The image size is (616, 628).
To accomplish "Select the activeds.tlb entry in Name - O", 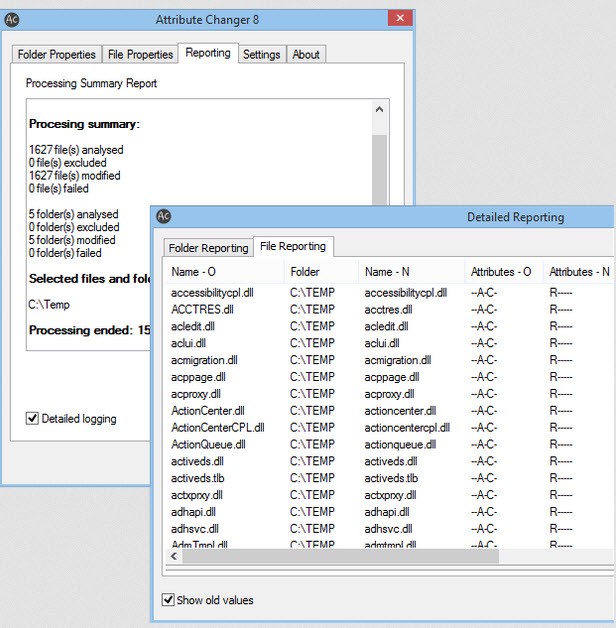I will (x=197, y=478).
